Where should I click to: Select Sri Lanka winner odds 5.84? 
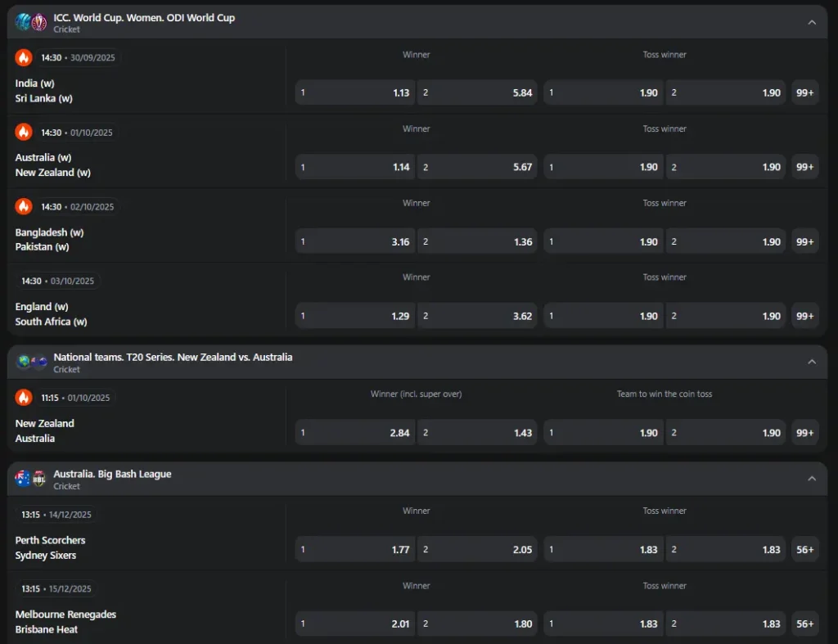(x=477, y=92)
